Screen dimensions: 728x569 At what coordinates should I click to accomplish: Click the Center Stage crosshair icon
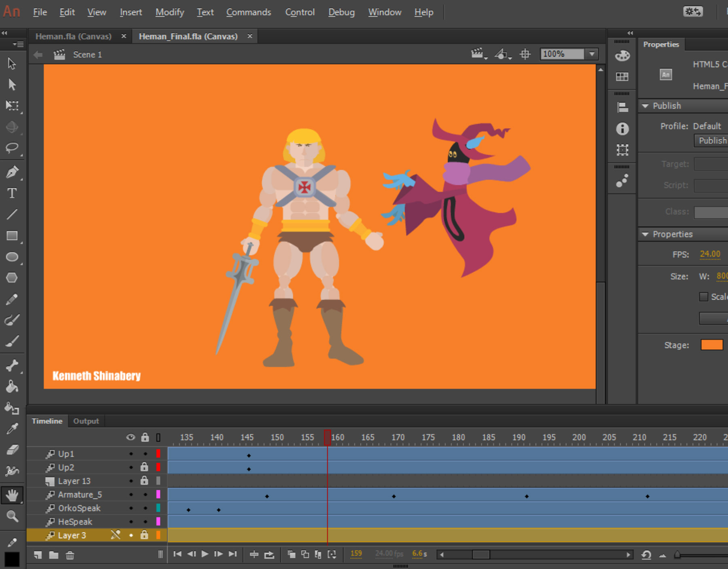click(525, 54)
